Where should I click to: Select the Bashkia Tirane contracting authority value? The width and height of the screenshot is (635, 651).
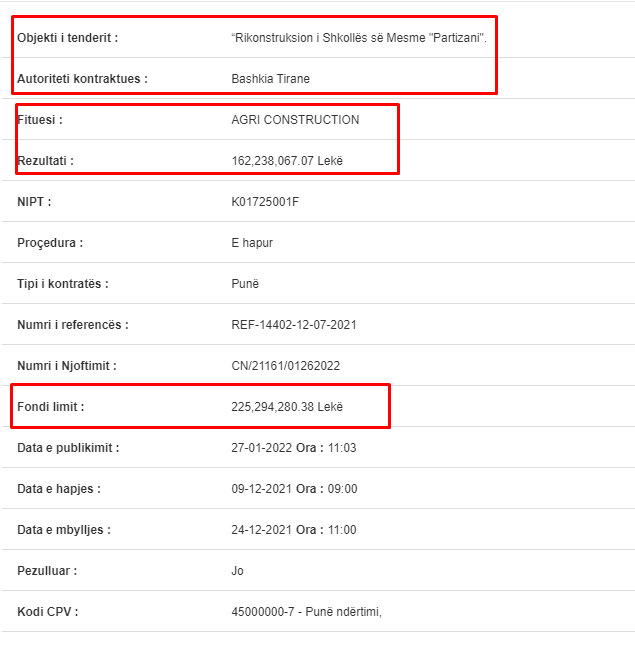click(x=270, y=78)
